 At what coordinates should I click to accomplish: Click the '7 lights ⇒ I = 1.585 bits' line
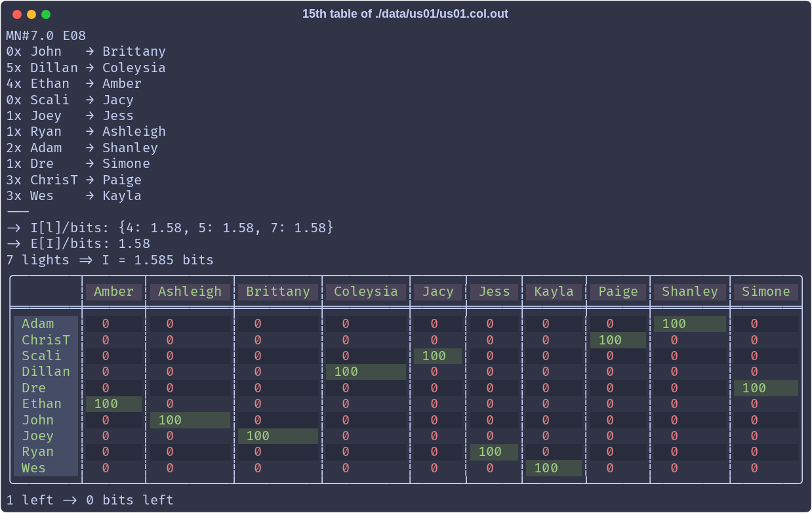pyautogui.click(x=110, y=260)
